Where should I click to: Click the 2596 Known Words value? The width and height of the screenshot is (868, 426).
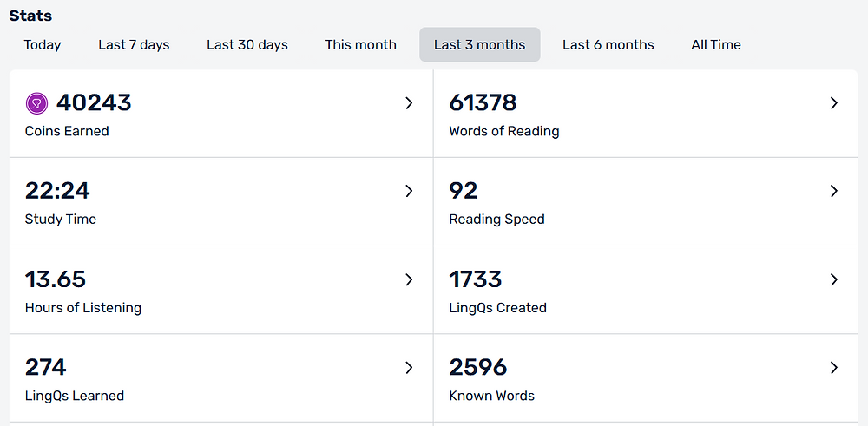tap(478, 367)
